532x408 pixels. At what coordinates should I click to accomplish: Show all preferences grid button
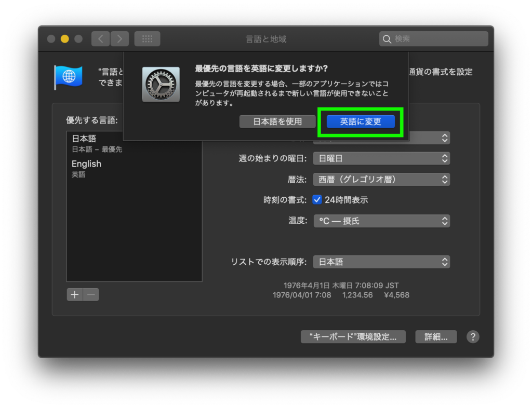pyautogui.click(x=147, y=39)
